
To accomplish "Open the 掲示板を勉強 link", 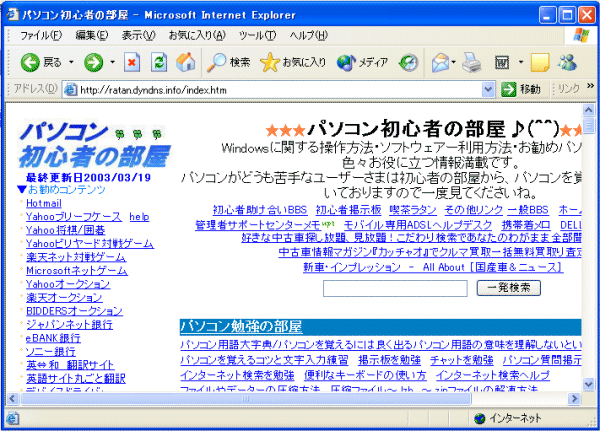I will (x=390, y=360).
